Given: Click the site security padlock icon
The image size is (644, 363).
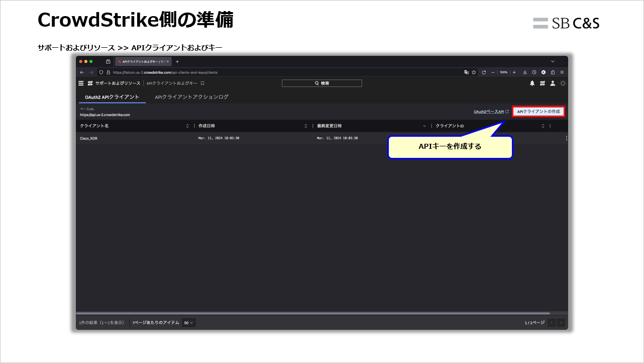Looking at the screenshot, I should [109, 72].
